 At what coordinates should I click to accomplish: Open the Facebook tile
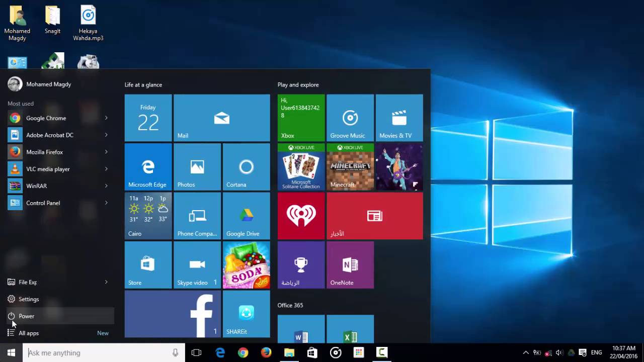coord(173,314)
